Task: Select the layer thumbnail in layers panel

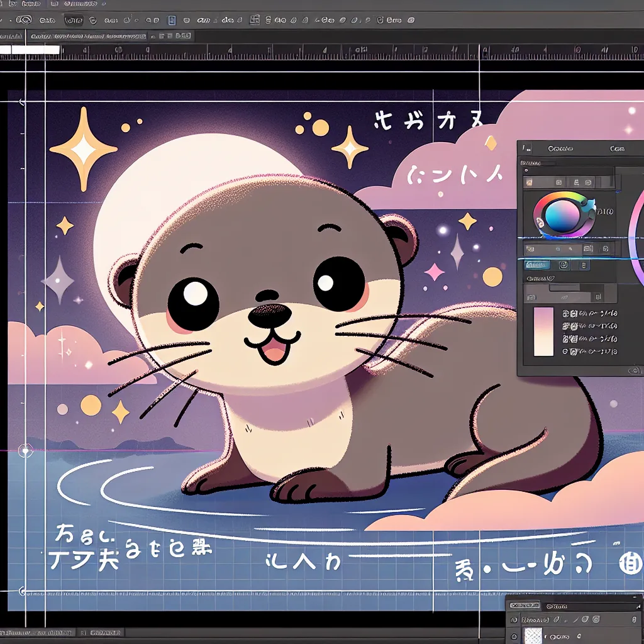Action: [x=533, y=634]
